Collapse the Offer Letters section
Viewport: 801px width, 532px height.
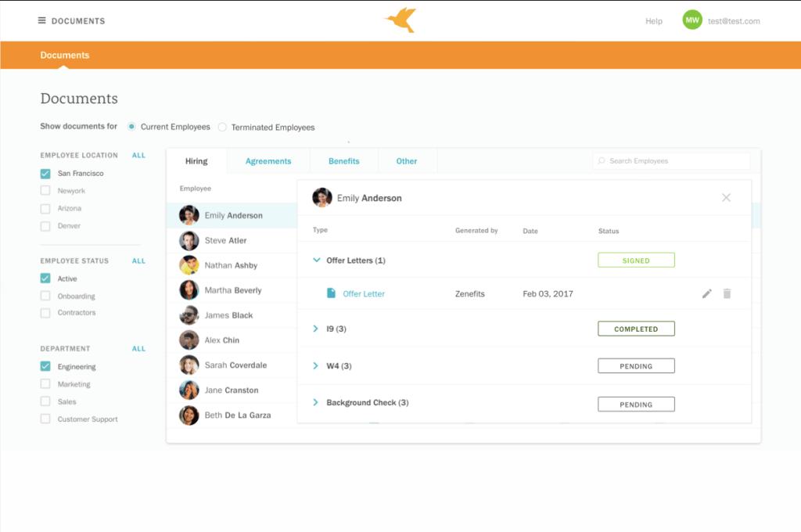[316, 261]
